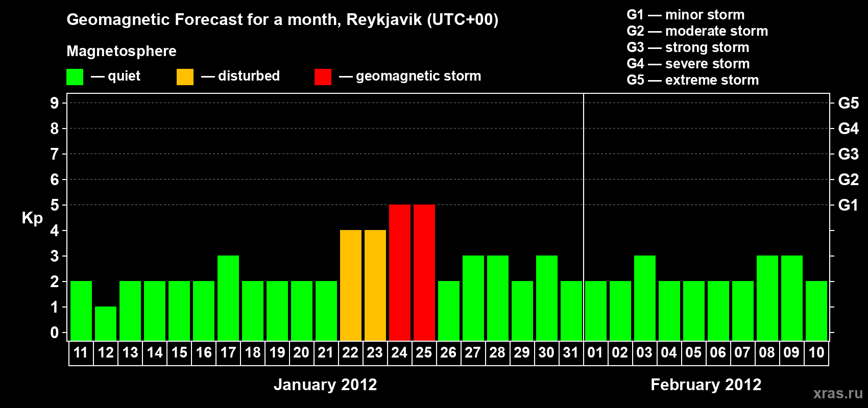Click the green bar for February 08

coord(767,298)
